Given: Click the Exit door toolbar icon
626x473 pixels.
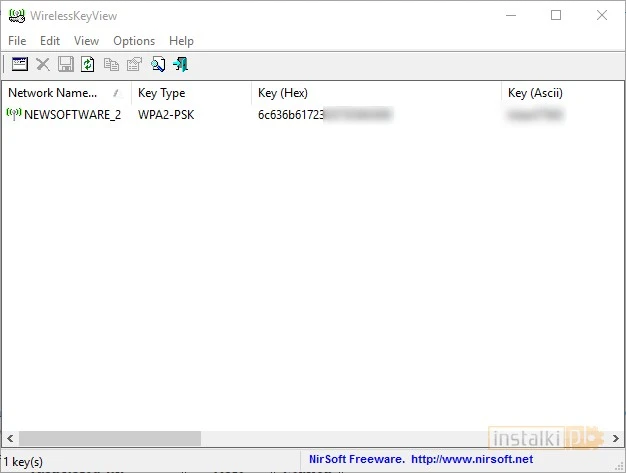Looking at the screenshot, I should point(181,64).
